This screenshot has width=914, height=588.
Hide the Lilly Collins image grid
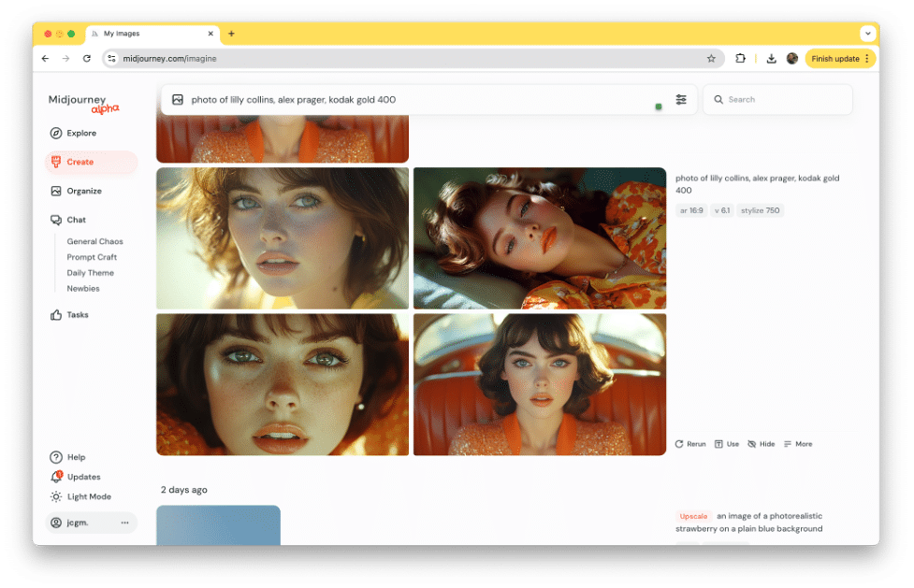tap(761, 443)
